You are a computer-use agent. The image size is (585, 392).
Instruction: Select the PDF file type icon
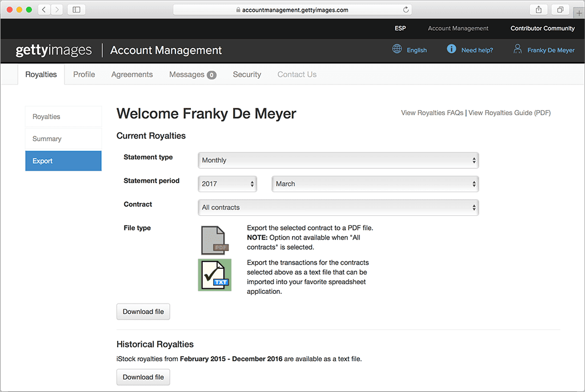(x=215, y=240)
